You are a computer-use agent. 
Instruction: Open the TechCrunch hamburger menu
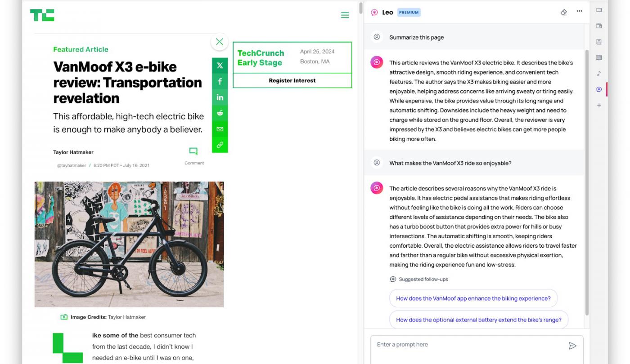pos(345,15)
